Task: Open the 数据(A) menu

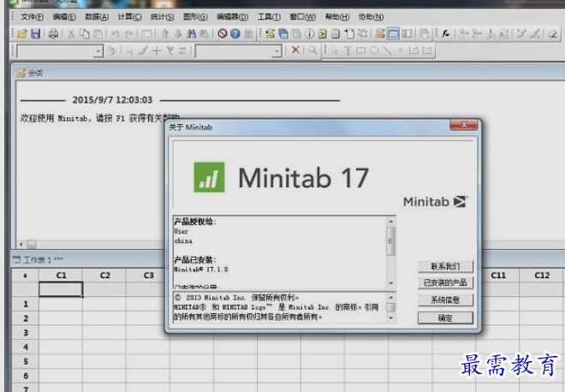Action: point(97,17)
